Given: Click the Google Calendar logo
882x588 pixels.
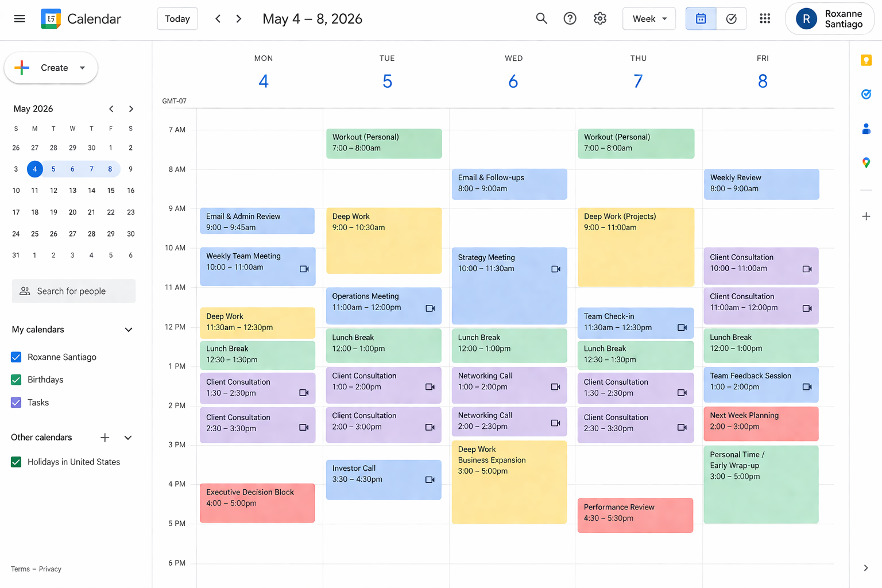Looking at the screenshot, I should [51, 19].
